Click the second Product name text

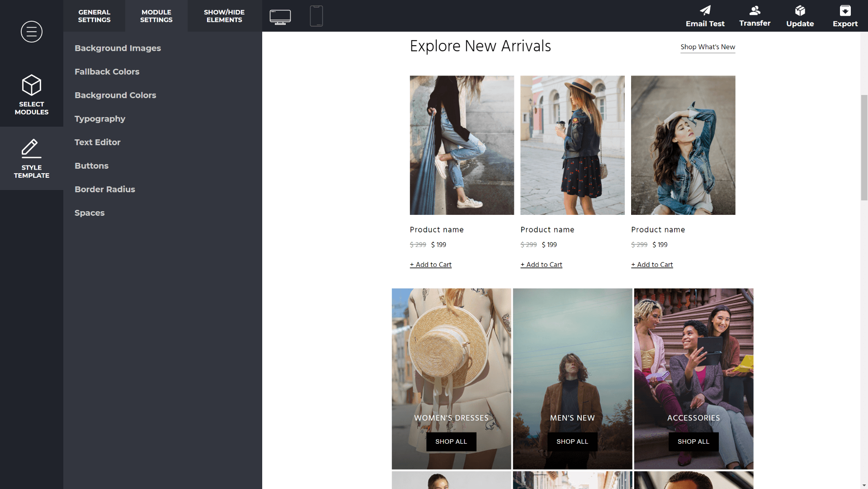click(x=547, y=230)
